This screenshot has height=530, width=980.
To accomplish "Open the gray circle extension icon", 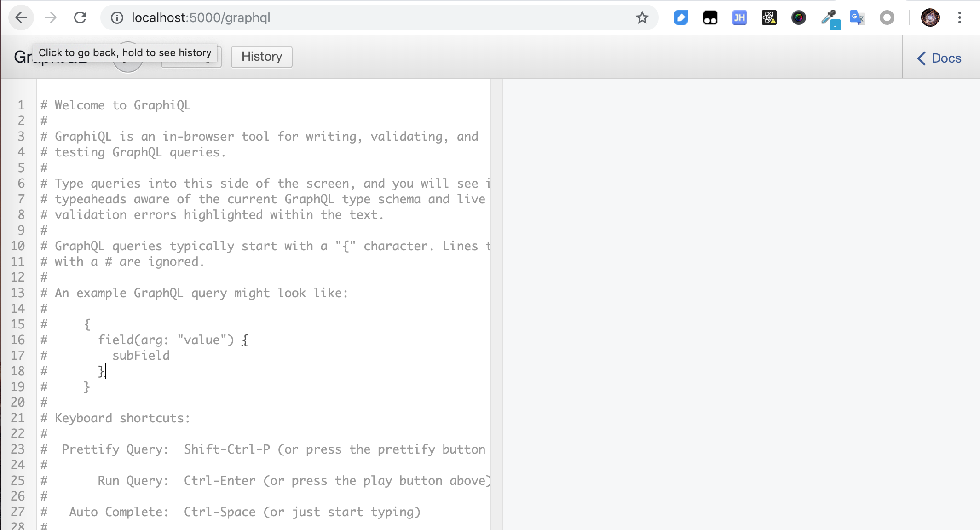I will click(887, 18).
